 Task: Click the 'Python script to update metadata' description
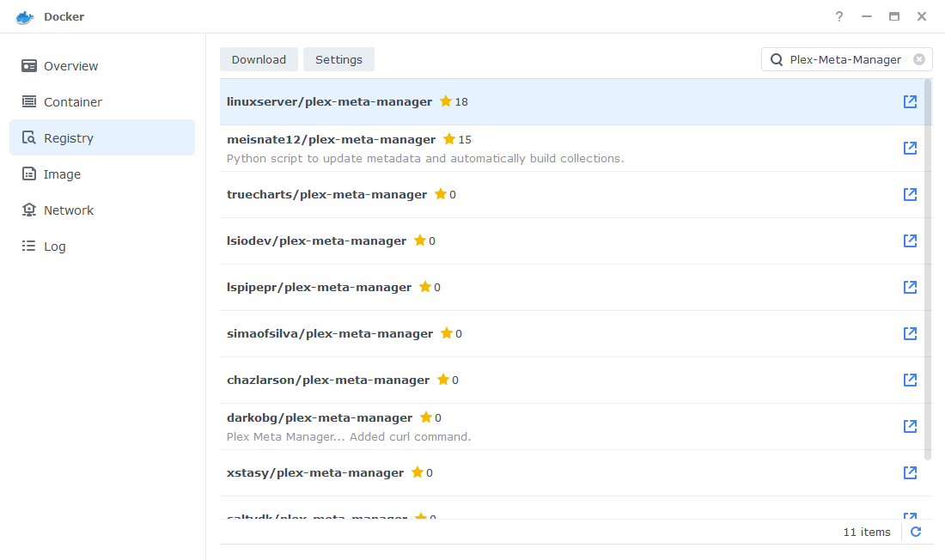pyautogui.click(x=425, y=159)
